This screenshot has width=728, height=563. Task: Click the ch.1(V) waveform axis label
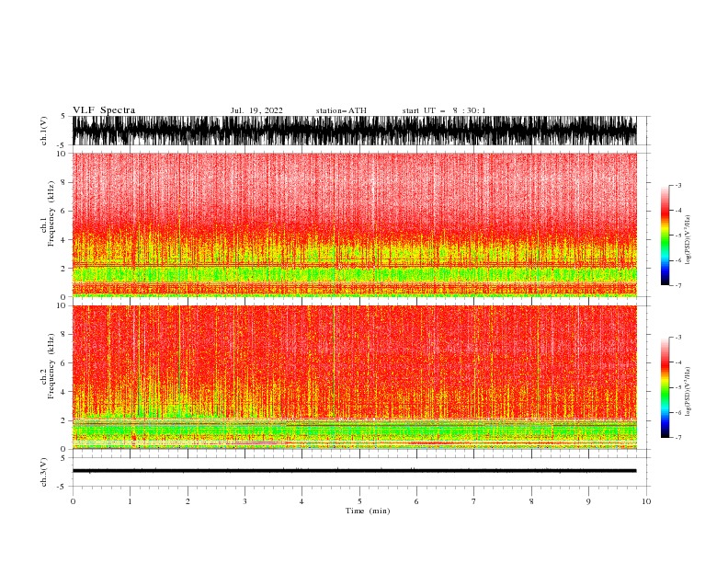[44, 131]
